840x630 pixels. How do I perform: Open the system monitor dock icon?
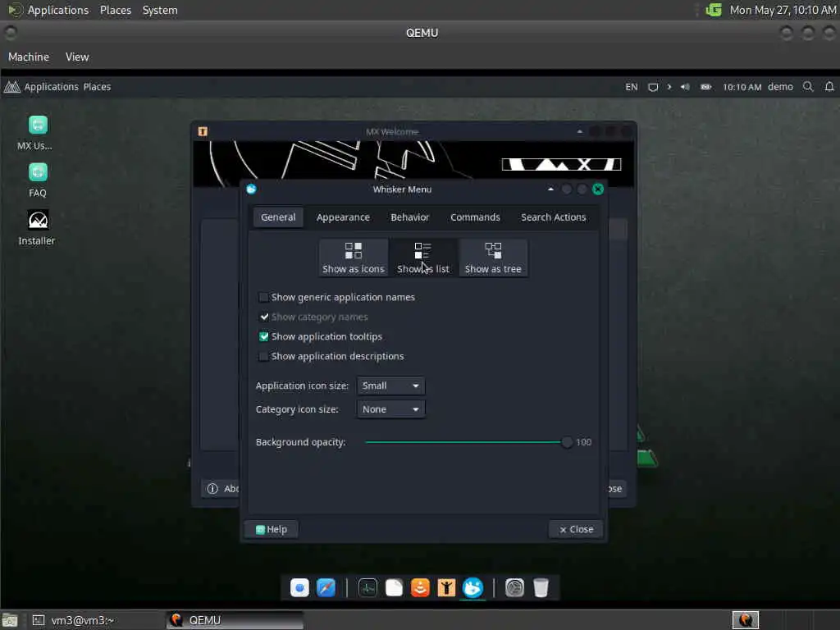(367, 587)
